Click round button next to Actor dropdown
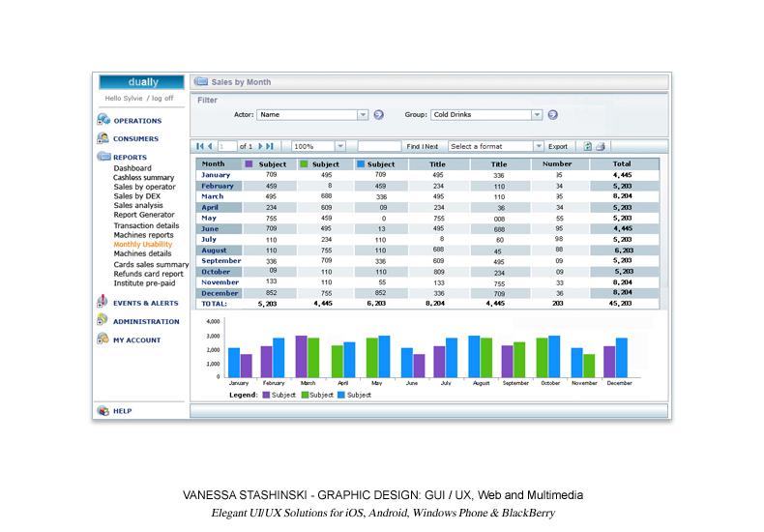Image resolution: width=764 pixels, height=532 pixels. click(x=378, y=114)
